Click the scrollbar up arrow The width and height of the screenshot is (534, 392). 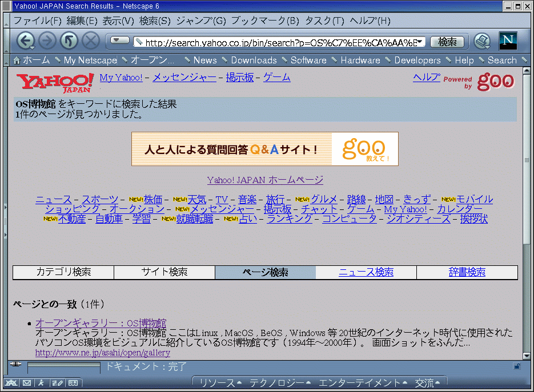(x=527, y=71)
